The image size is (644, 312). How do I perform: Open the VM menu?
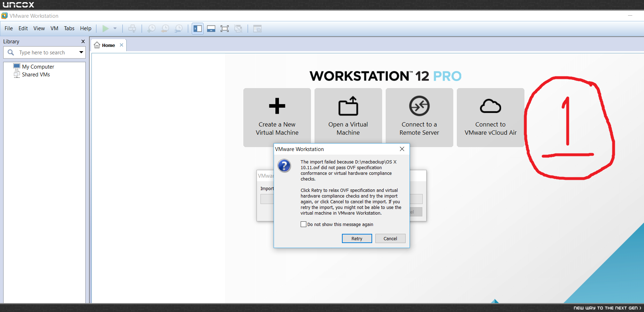pos(54,28)
